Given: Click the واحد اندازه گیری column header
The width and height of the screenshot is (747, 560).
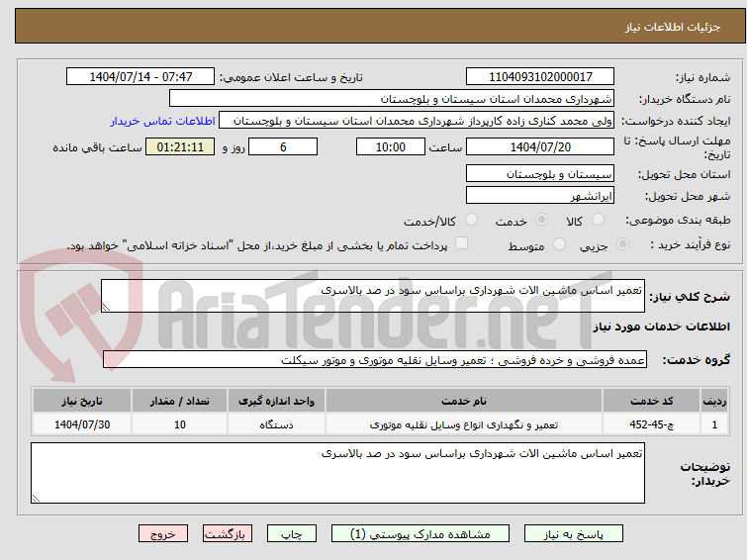Looking at the screenshot, I should click(x=276, y=401).
